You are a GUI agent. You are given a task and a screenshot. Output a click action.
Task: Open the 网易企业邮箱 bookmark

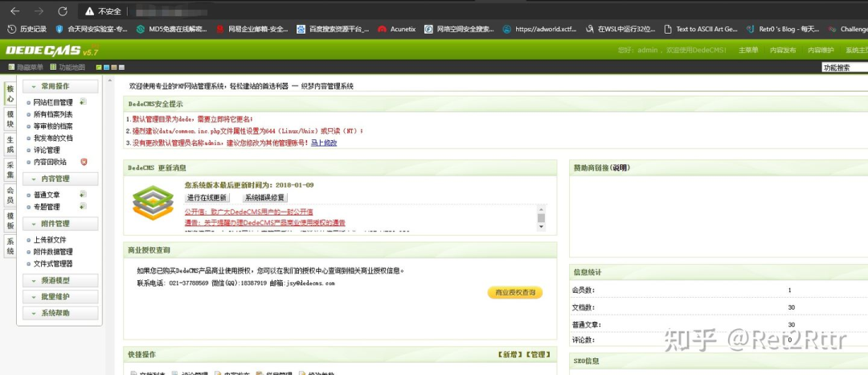pos(252,29)
